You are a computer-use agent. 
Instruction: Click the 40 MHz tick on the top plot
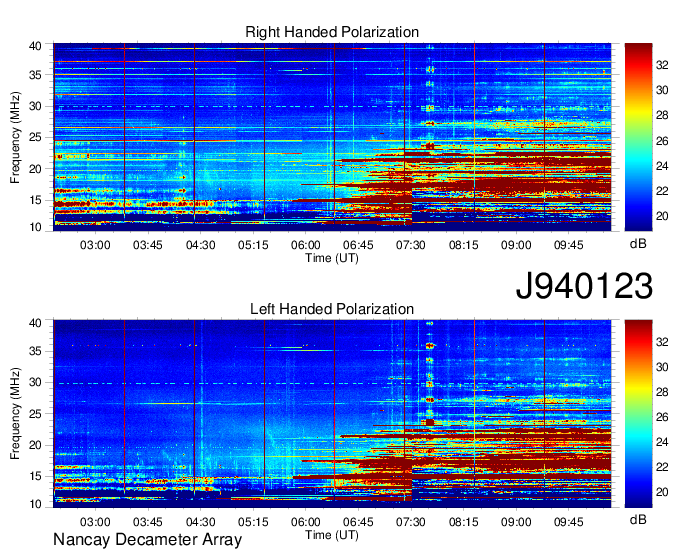pyautogui.click(x=36, y=46)
